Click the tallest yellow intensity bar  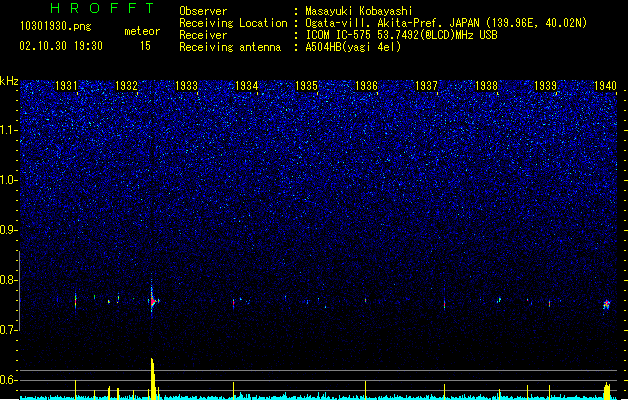pyautogui.click(x=153, y=378)
